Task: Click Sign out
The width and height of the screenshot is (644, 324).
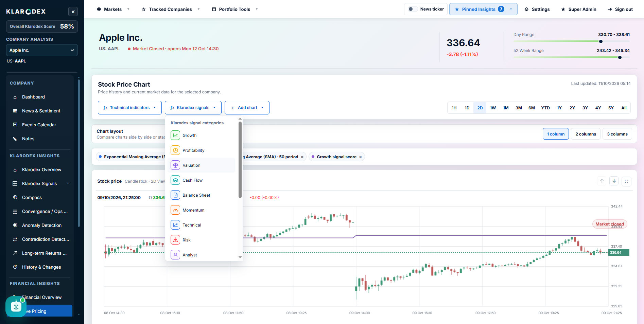Action: pos(620,9)
